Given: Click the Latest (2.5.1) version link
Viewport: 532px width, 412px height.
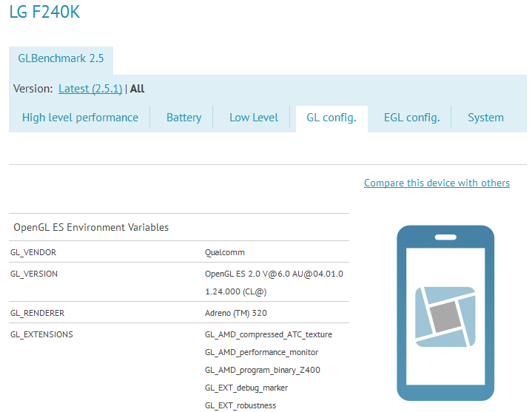Looking at the screenshot, I should [90, 89].
